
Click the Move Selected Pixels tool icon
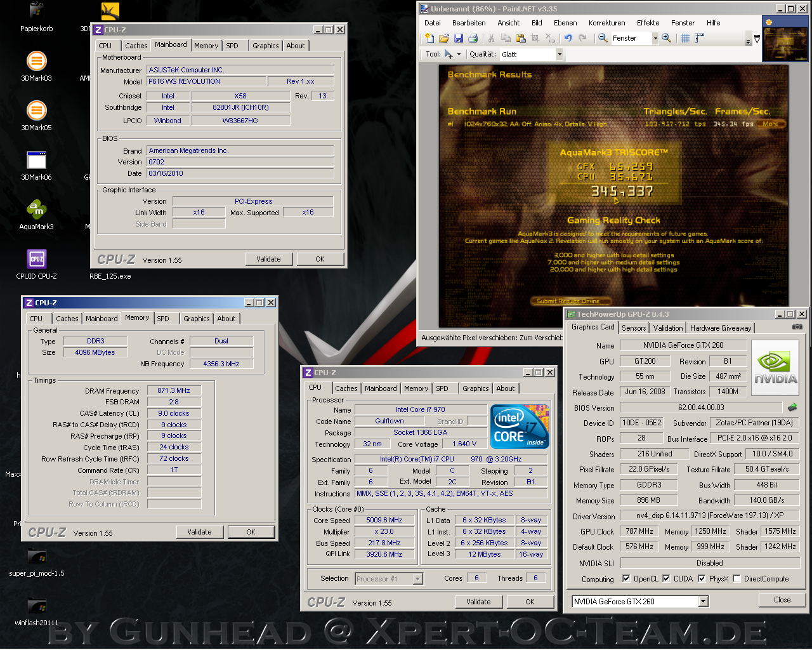tap(449, 54)
